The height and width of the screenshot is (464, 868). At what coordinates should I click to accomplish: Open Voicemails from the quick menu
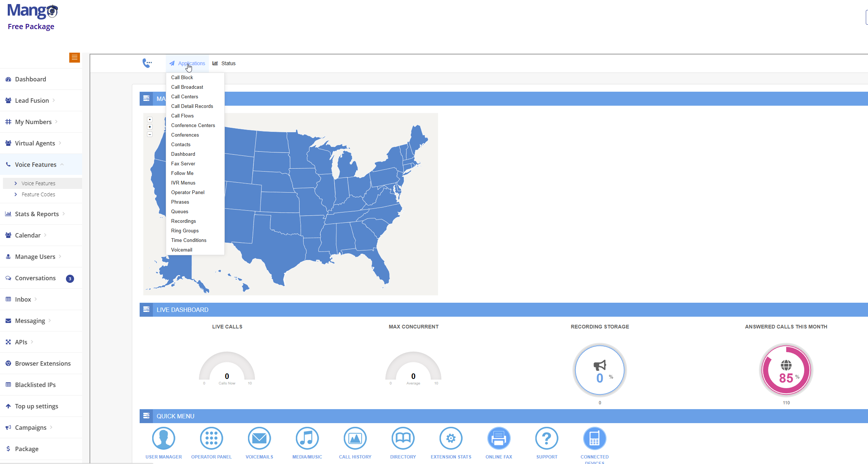click(259, 438)
